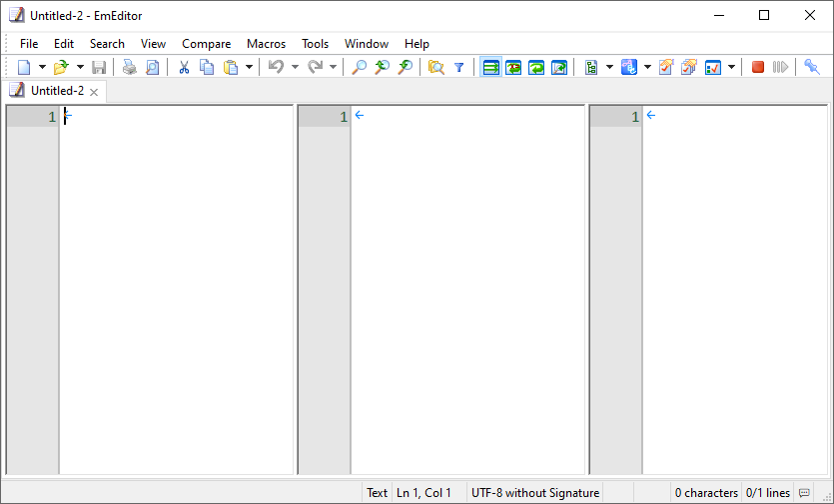Click the Save floppy disk icon
Viewport: 834px width, 504px height.
coord(99,68)
